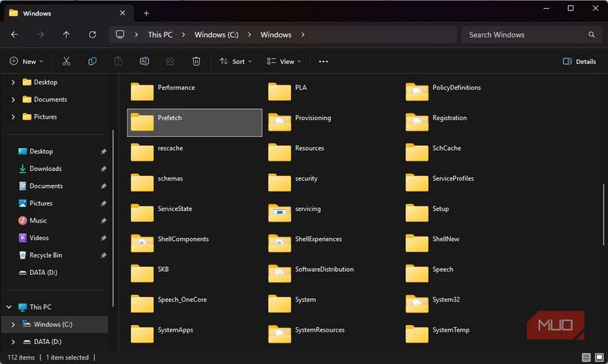Navigate back with the Back arrow

[x=15, y=35]
